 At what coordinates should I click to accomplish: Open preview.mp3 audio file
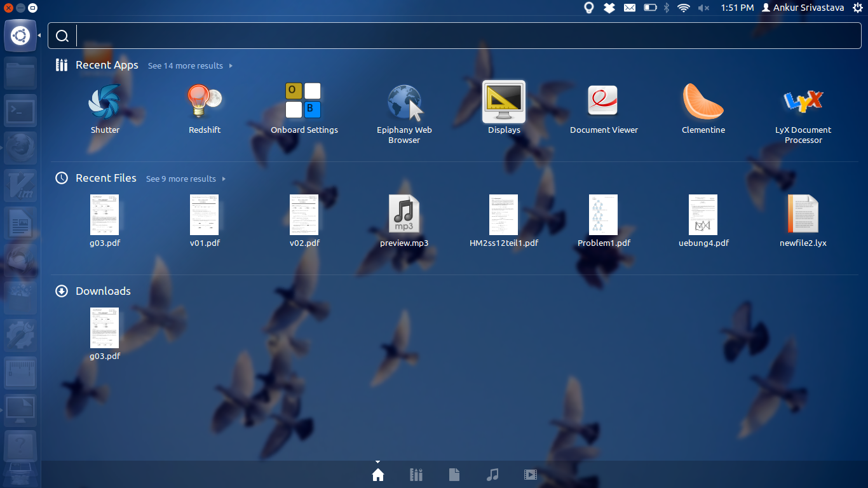(x=404, y=215)
